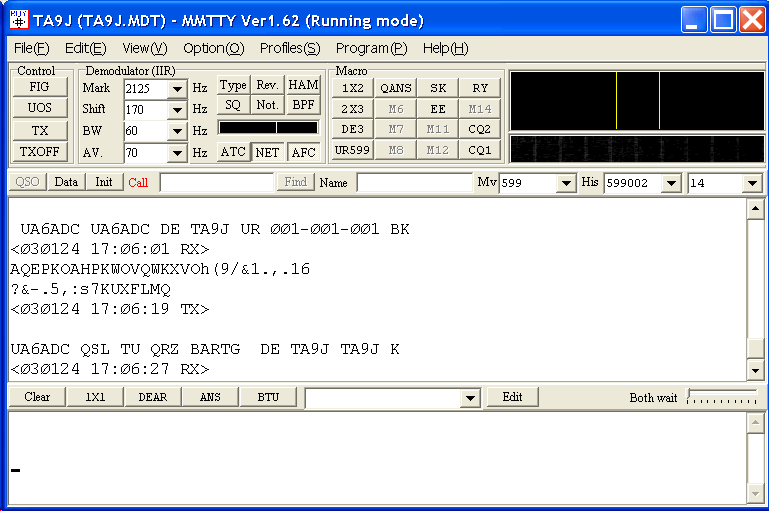Send the DE3 macro
Viewport: 769px width, 511px height.
point(353,129)
